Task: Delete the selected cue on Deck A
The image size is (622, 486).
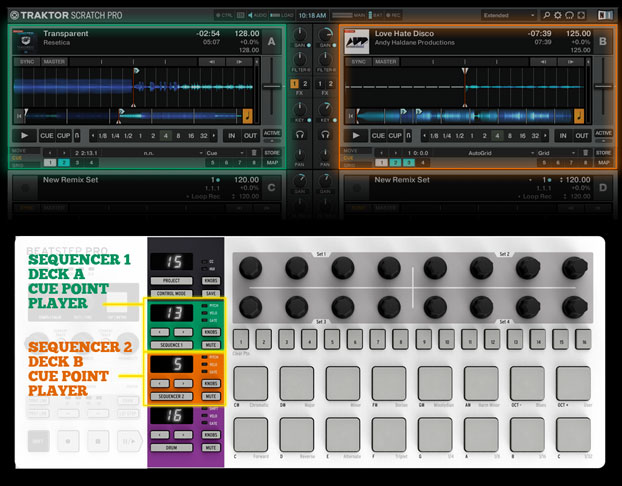Action: pos(254,153)
